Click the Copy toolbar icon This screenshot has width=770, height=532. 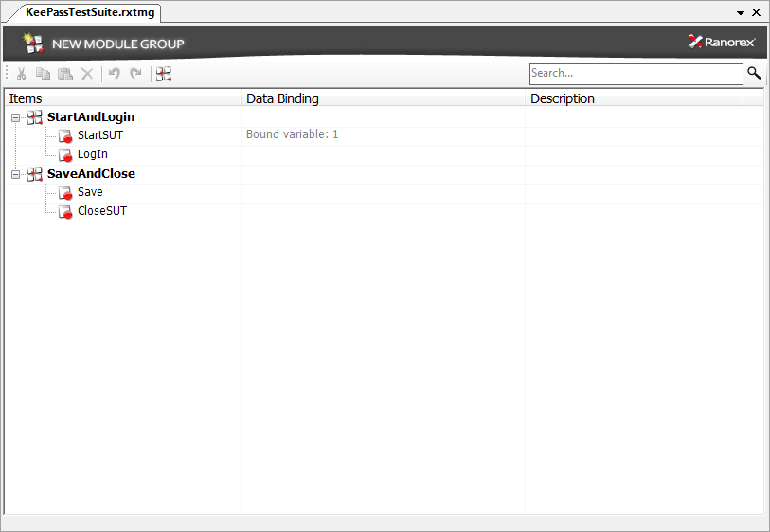point(43,74)
